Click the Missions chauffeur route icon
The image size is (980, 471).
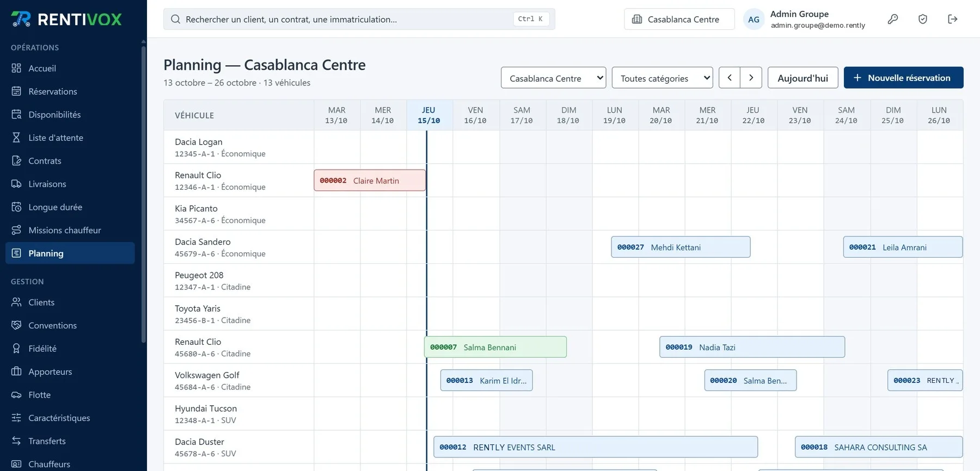tap(16, 230)
